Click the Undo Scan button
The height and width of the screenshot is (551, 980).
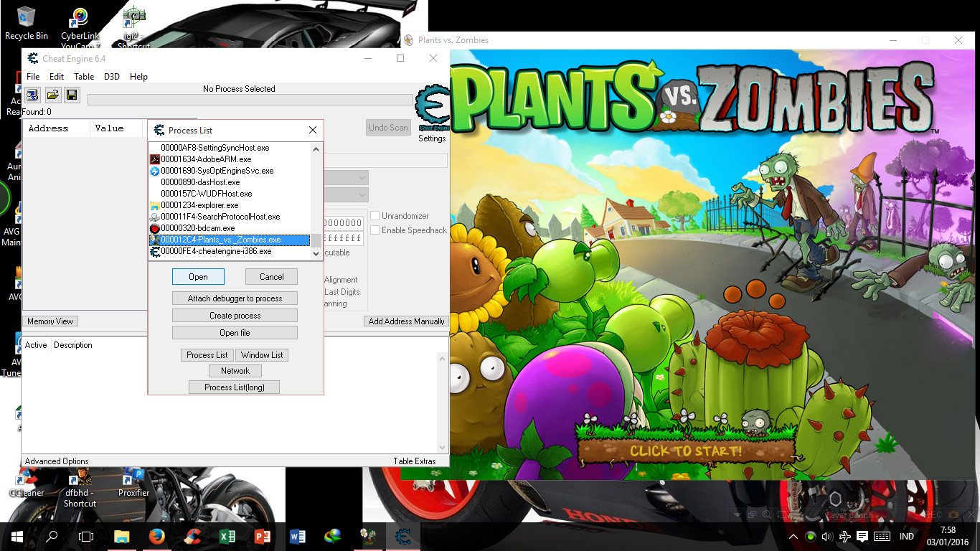388,128
